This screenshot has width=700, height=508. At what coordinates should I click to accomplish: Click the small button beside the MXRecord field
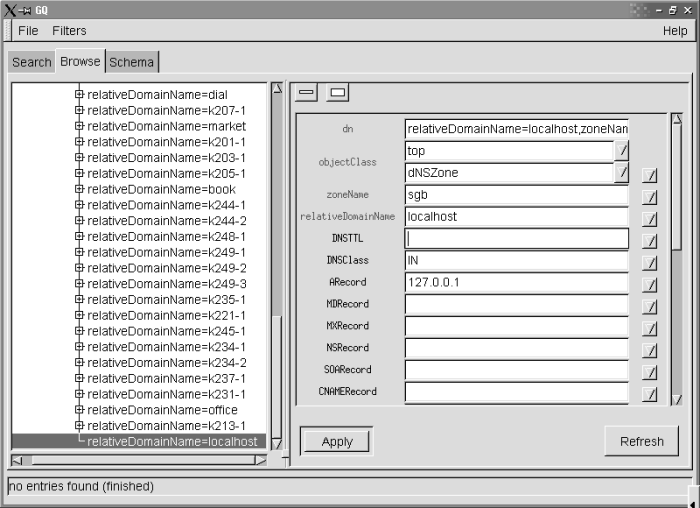point(650,328)
